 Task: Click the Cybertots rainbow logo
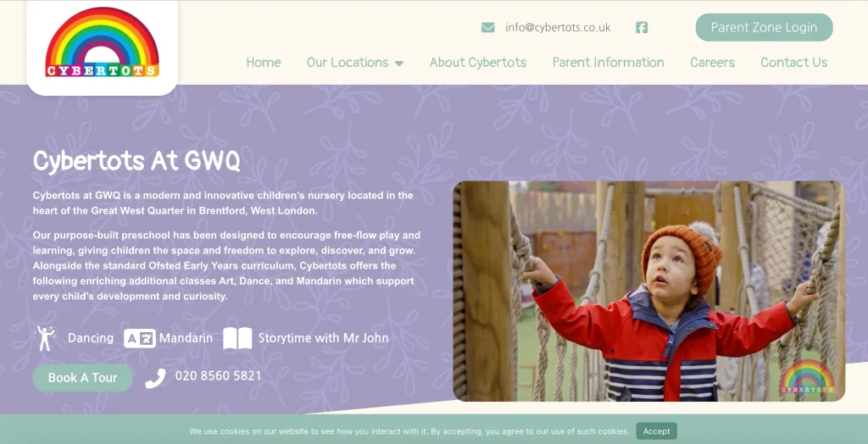coord(102,42)
